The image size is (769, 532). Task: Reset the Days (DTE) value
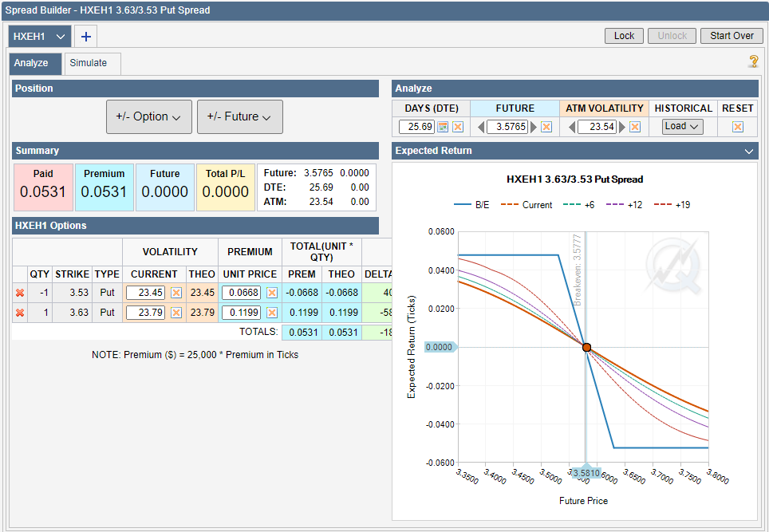click(458, 127)
